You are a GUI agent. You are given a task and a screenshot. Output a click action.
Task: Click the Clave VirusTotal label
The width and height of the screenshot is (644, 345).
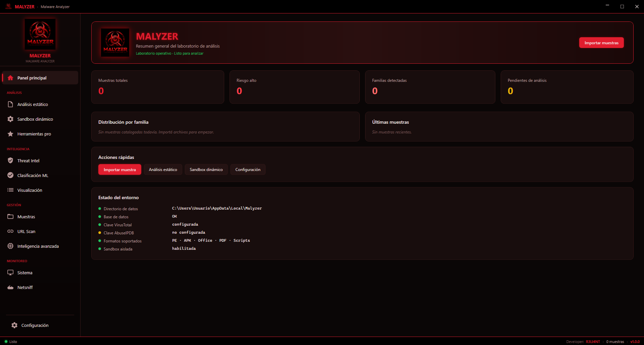(x=118, y=225)
